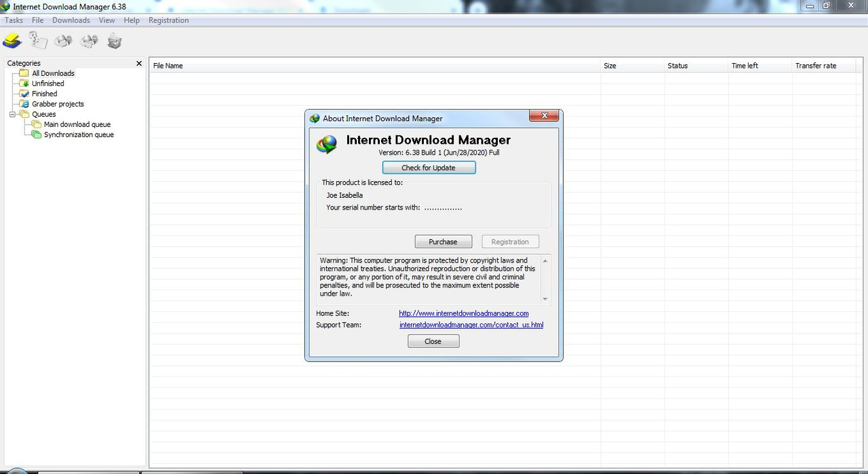Sort by Transfer rate column header
868x474 pixels.
(x=824, y=66)
